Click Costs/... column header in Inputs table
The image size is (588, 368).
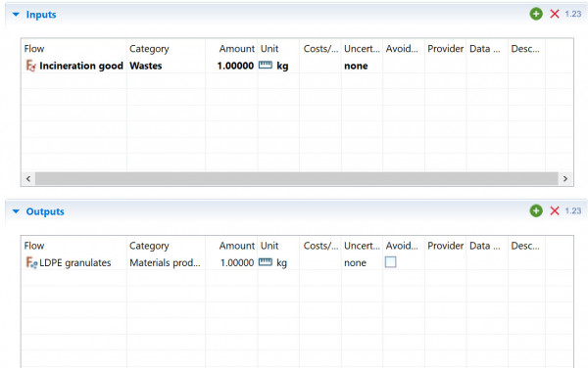[x=321, y=49]
